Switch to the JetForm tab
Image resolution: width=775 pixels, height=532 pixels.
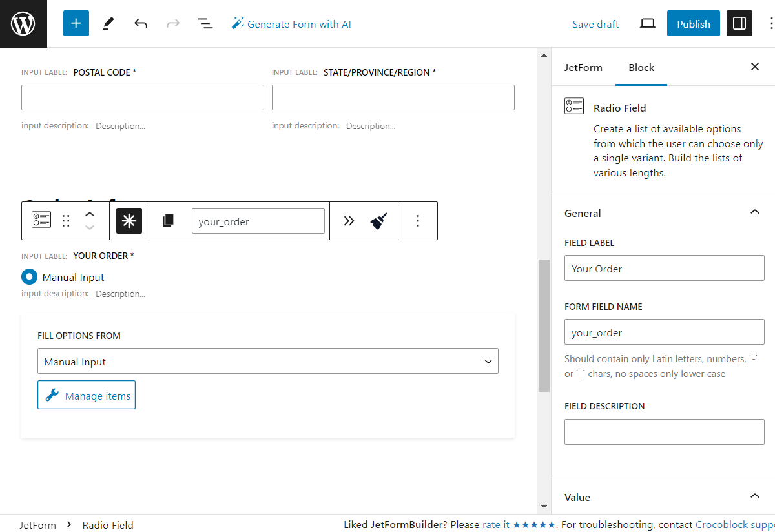tap(584, 67)
